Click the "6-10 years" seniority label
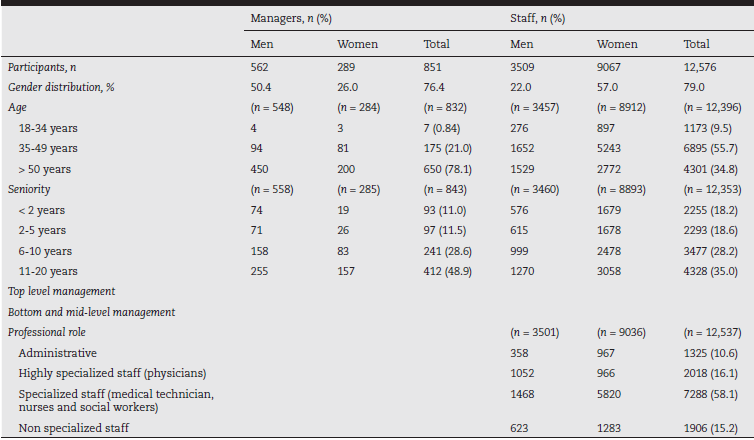Viewport: 754px width, 440px height. coord(45,250)
